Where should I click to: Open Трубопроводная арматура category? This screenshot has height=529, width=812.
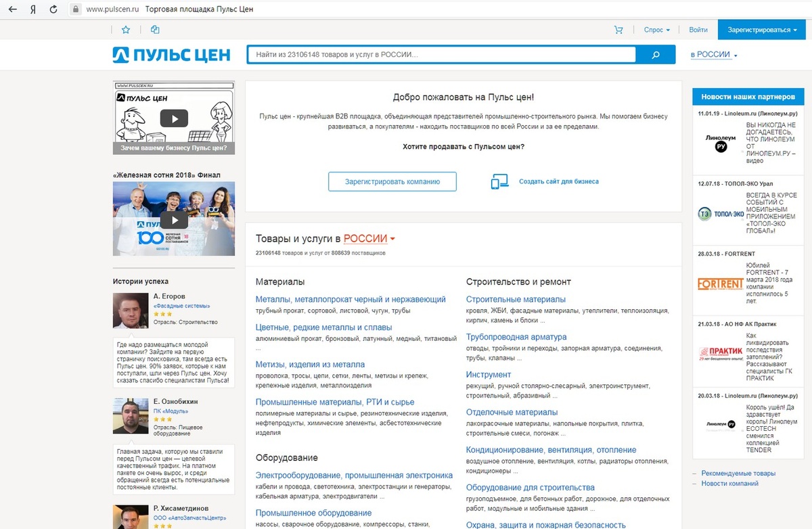coord(516,337)
